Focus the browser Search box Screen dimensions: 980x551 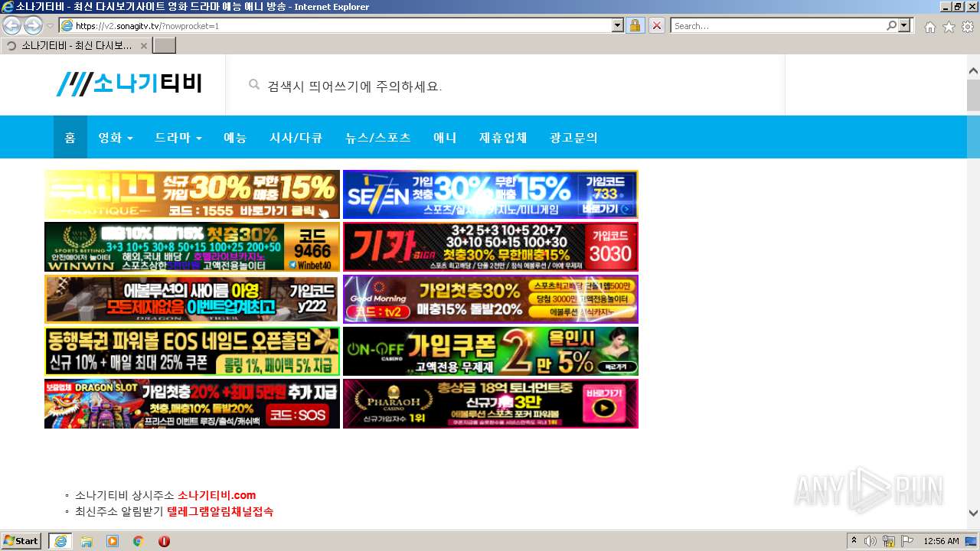pyautogui.click(x=779, y=25)
